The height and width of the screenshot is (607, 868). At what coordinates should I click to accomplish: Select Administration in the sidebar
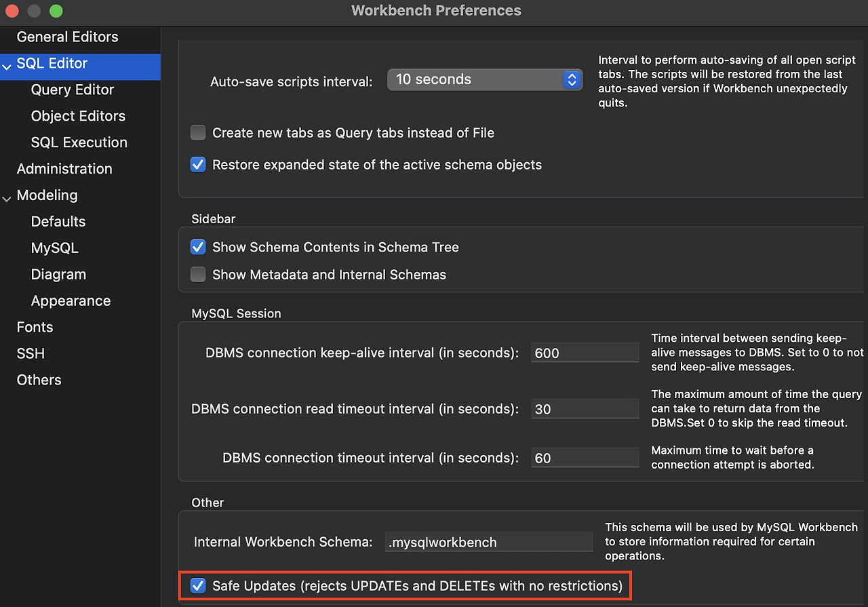tap(64, 169)
